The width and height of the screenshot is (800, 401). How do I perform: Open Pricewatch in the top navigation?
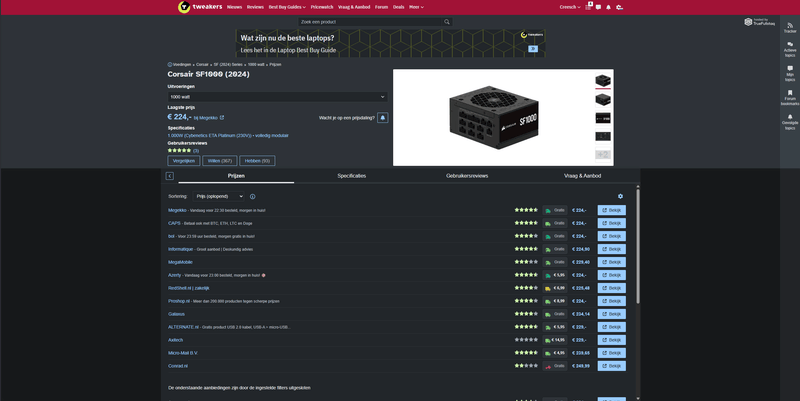pyautogui.click(x=322, y=7)
